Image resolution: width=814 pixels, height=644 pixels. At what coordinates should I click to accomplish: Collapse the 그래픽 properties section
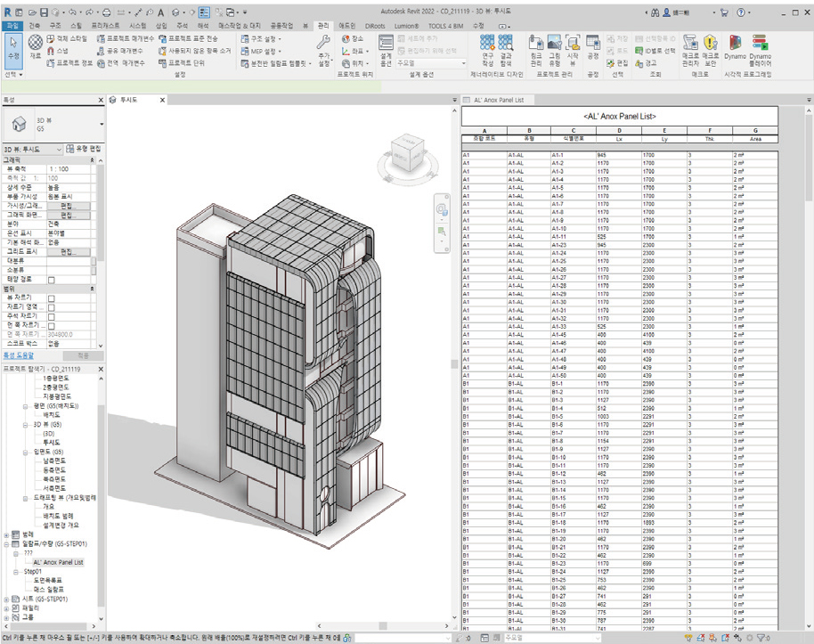point(93,160)
